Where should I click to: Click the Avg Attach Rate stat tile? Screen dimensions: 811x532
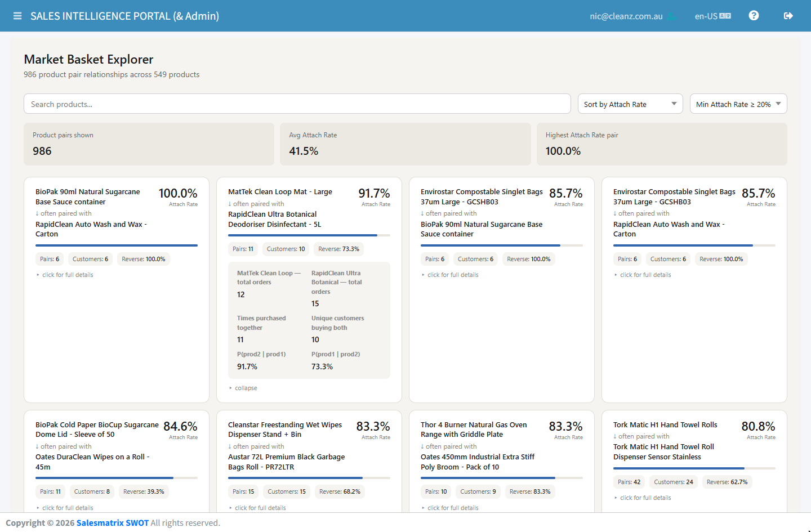pyautogui.click(x=405, y=144)
